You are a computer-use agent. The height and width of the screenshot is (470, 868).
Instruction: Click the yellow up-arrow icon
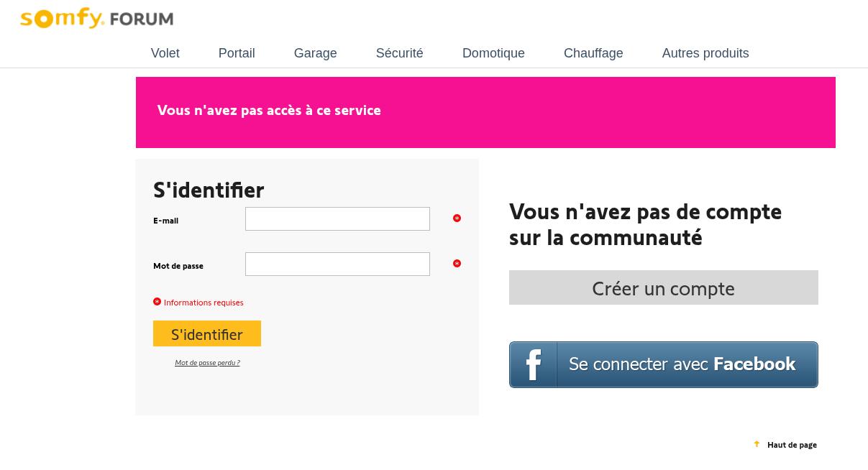click(757, 444)
